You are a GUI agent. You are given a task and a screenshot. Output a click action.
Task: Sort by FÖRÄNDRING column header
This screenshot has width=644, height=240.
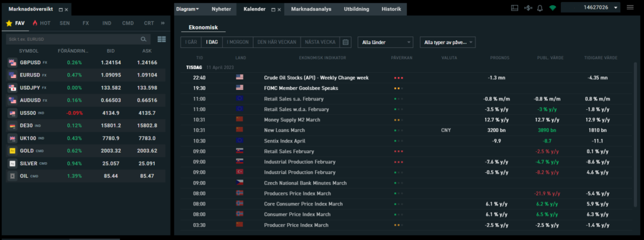coord(73,52)
